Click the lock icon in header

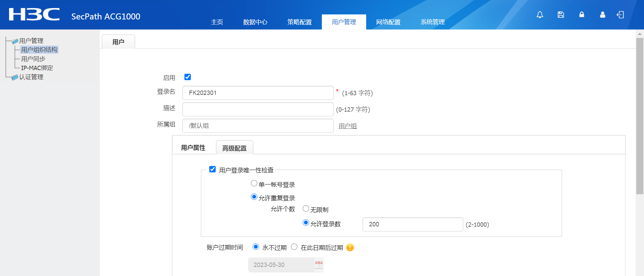pos(582,15)
